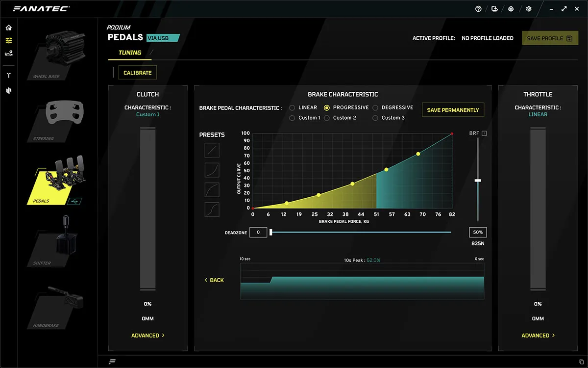Image resolution: width=588 pixels, height=368 pixels.
Task: Expand Throttle Advanced settings
Action: point(538,336)
